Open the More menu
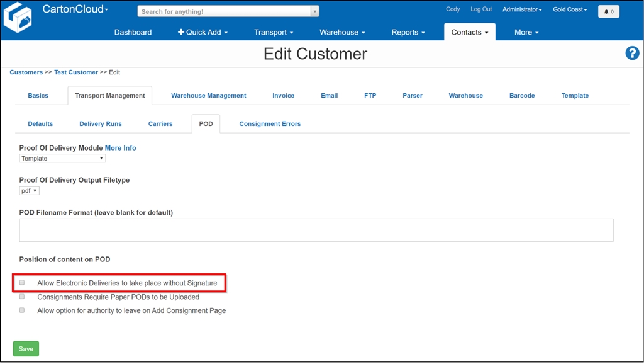 (x=526, y=32)
